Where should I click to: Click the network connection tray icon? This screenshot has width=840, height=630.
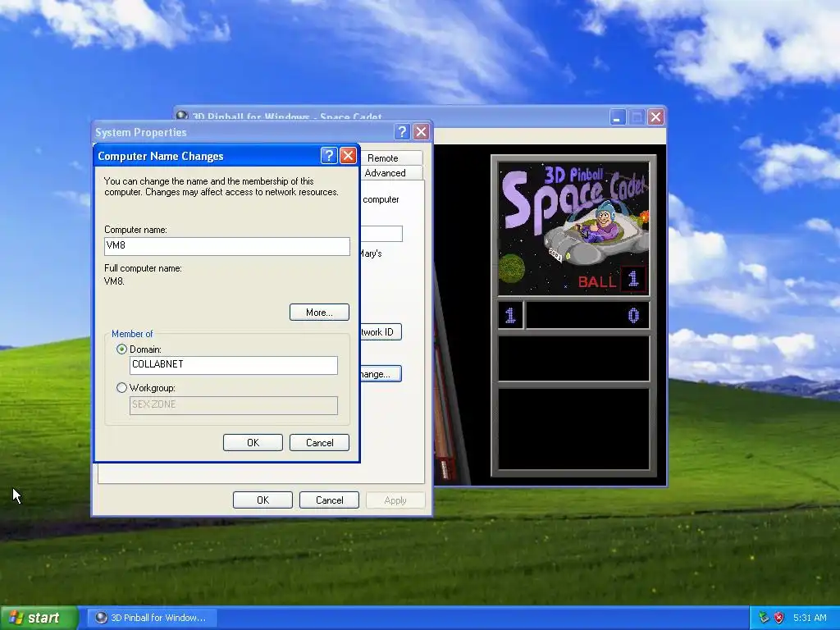click(764, 618)
